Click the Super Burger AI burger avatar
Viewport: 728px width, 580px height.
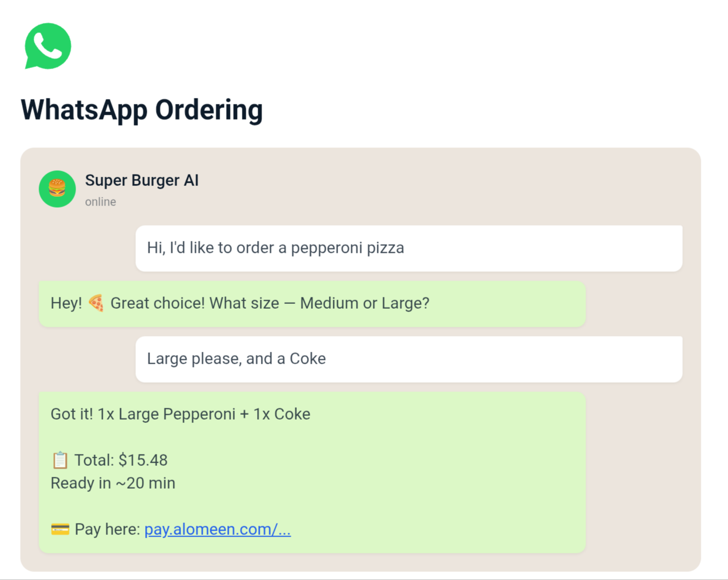coord(57,189)
